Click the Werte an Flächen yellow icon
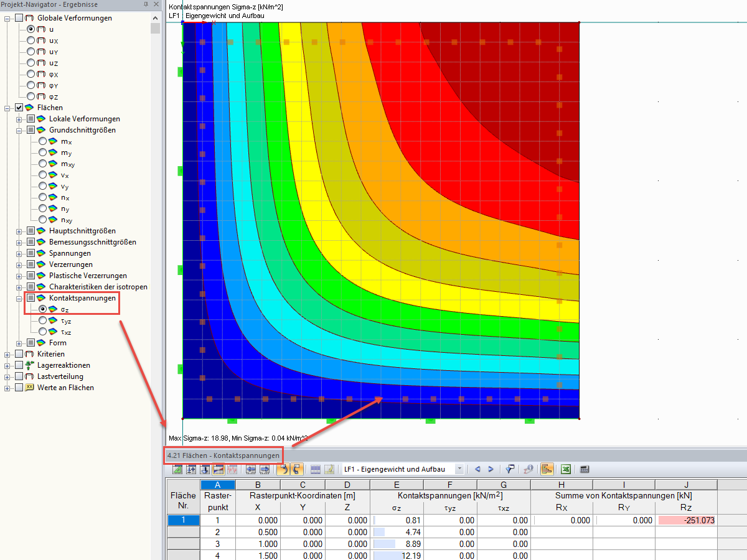This screenshot has height=560, width=747. (31, 388)
